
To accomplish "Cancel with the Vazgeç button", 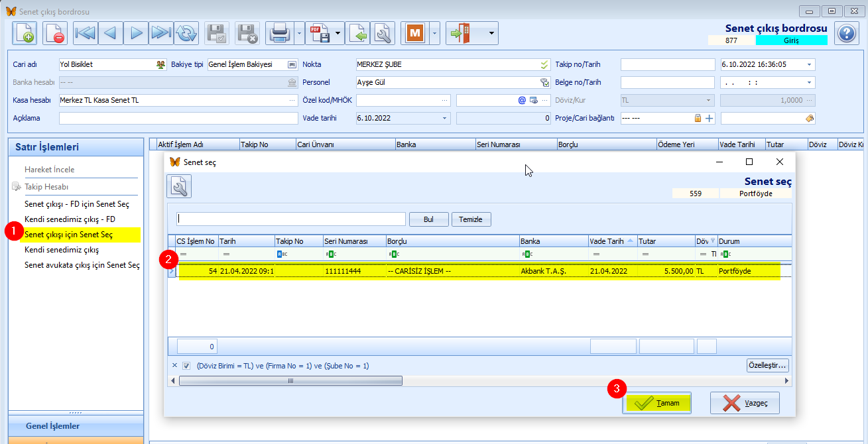I will (744, 403).
